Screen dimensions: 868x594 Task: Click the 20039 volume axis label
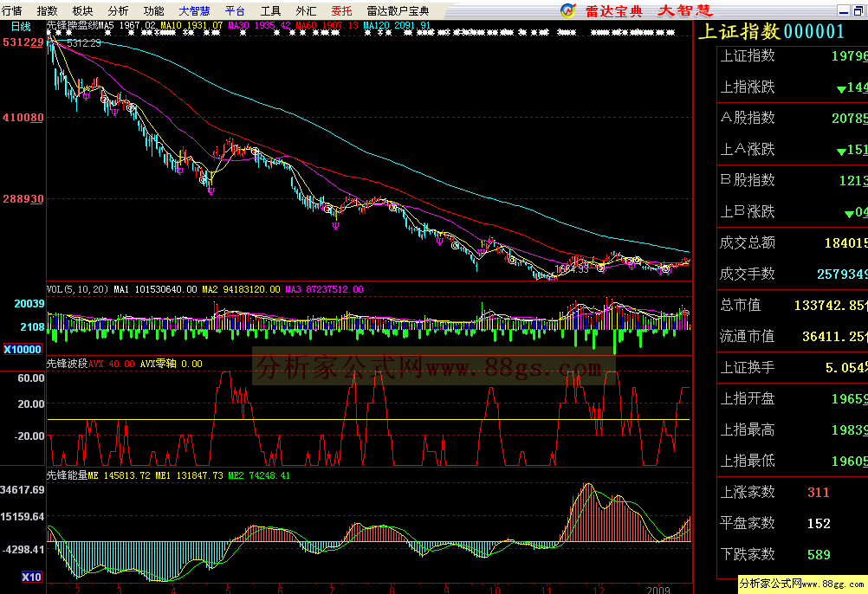(x=29, y=304)
